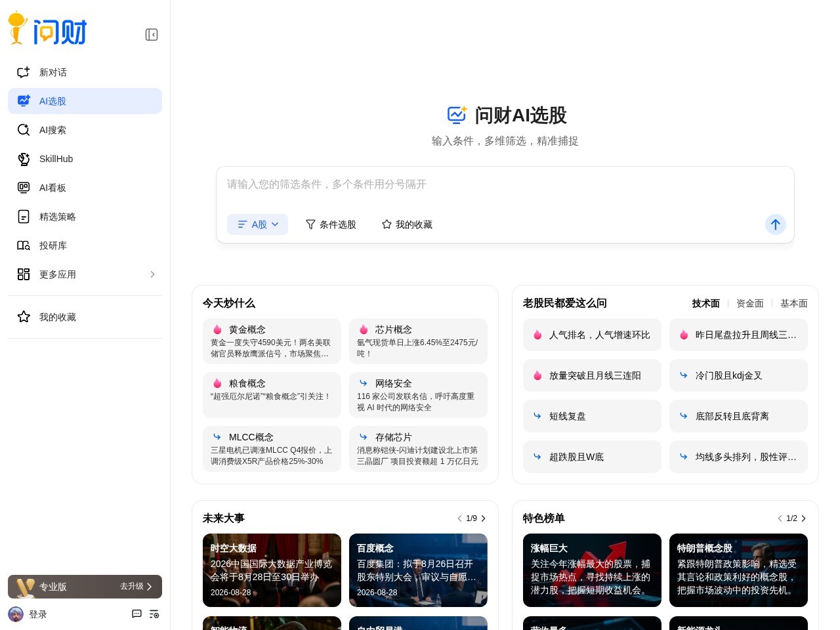This screenshot has height=630, width=840.
Task: Open 精选策略 in the sidebar
Action: (x=85, y=217)
